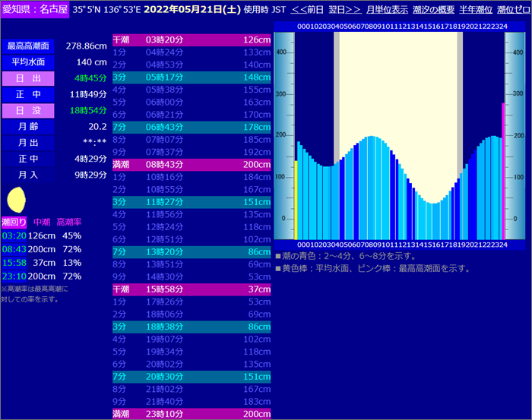Go to previous day via <<前日 link

tap(307, 9)
